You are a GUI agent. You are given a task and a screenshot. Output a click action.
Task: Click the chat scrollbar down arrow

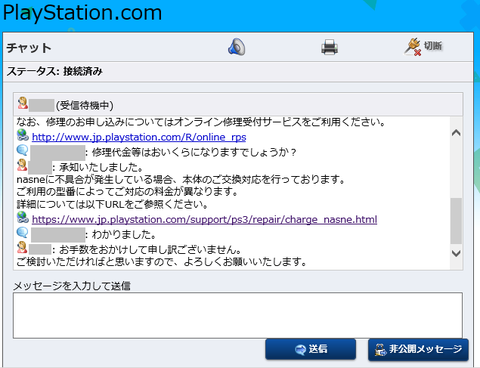tap(456, 253)
